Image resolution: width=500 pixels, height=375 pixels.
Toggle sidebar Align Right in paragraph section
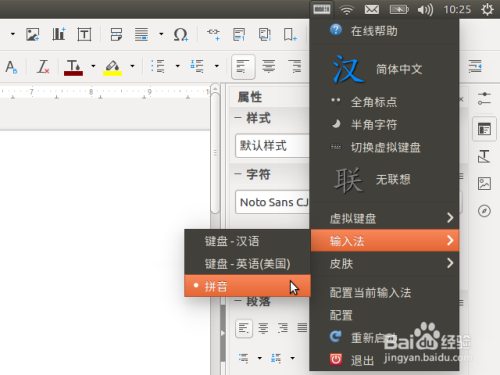[x=283, y=328]
